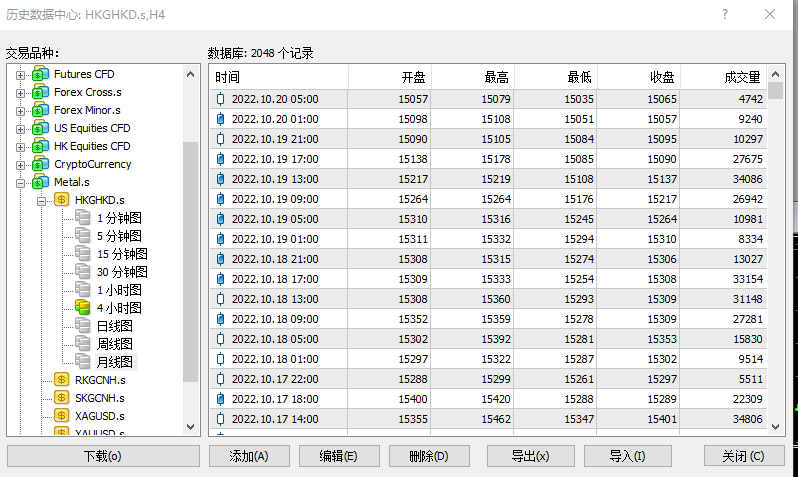Viewport: 798px width, 477px height.
Task: Select the 日线图 timeframe
Action: pos(114,326)
